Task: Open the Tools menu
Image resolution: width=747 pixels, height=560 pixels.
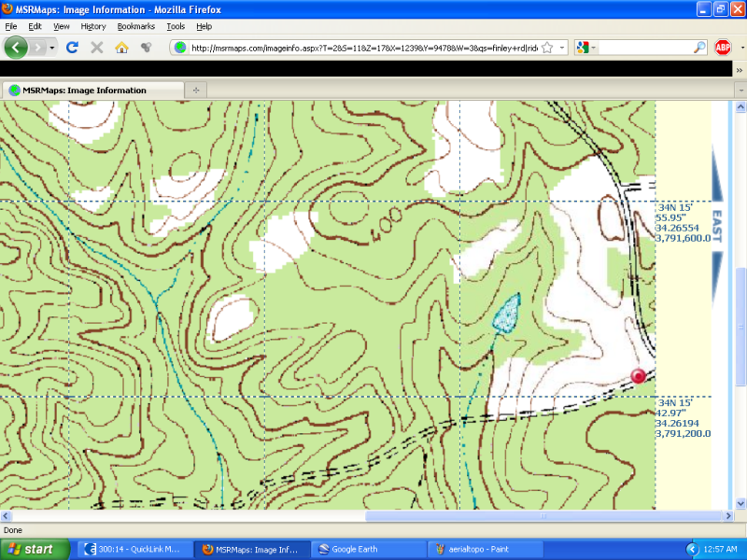Action: pos(176,26)
